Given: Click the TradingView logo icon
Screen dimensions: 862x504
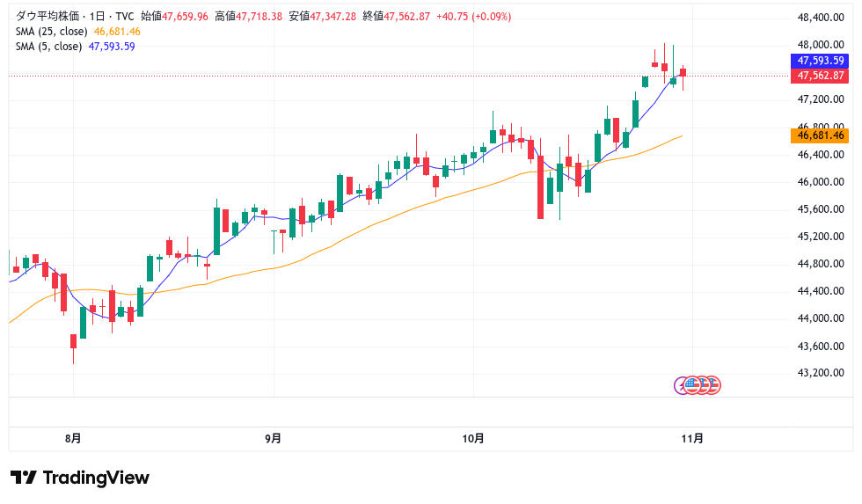Looking at the screenshot, I should (x=24, y=478).
